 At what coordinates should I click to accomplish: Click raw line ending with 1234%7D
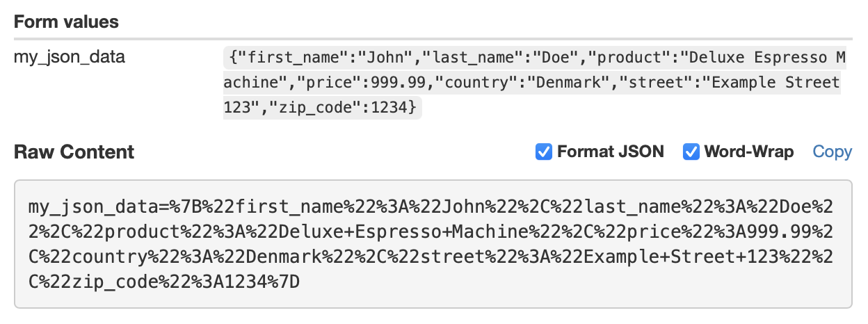point(164,282)
